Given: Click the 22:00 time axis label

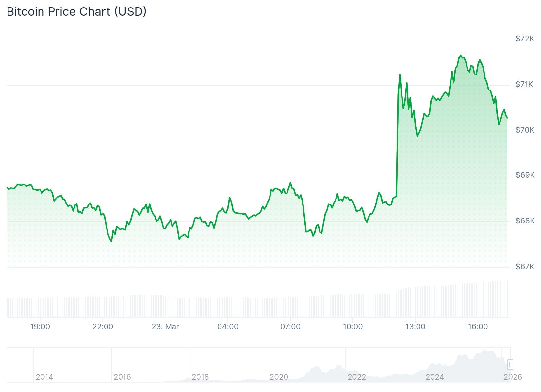Looking at the screenshot, I should (x=103, y=327).
